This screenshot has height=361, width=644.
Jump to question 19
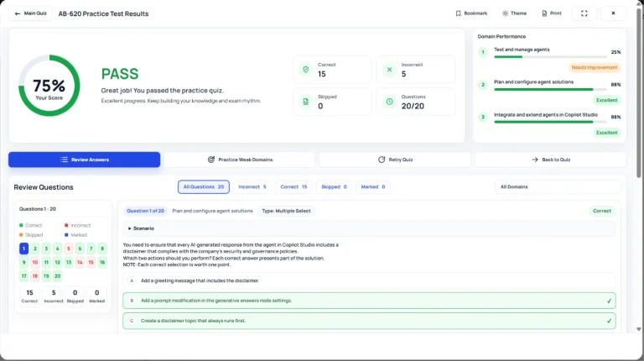pyautogui.click(x=46, y=276)
